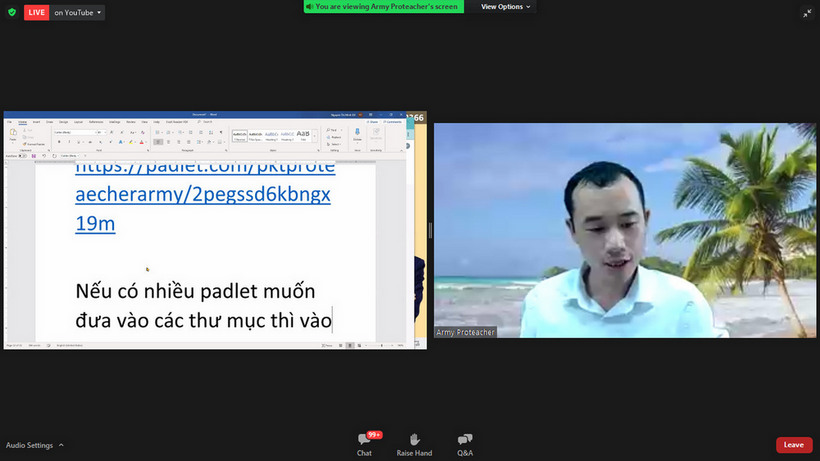The height and width of the screenshot is (461, 820).
Task: Select the Title style thumbnail
Action: 303,136
